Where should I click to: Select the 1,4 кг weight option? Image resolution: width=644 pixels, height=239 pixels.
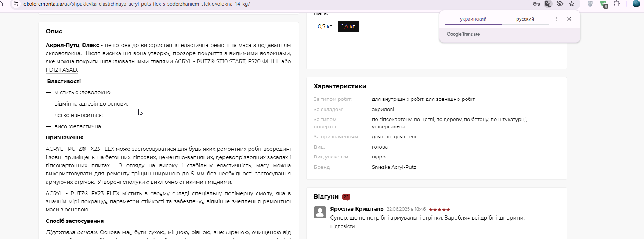[x=348, y=26]
